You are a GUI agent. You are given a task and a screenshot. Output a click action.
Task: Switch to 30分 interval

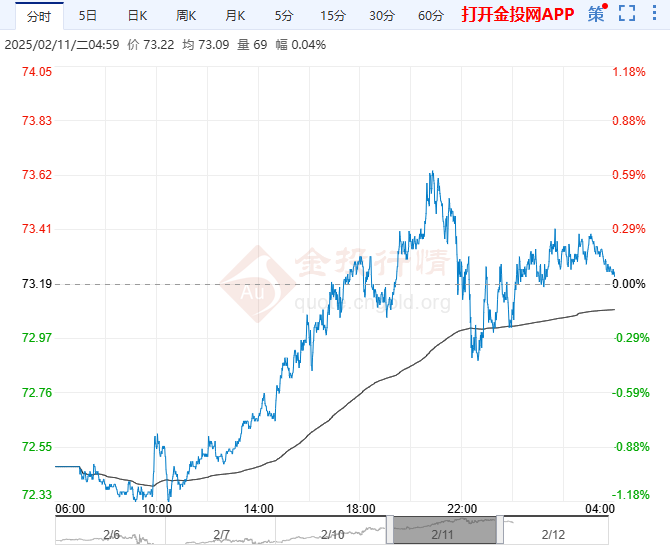coord(381,15)
